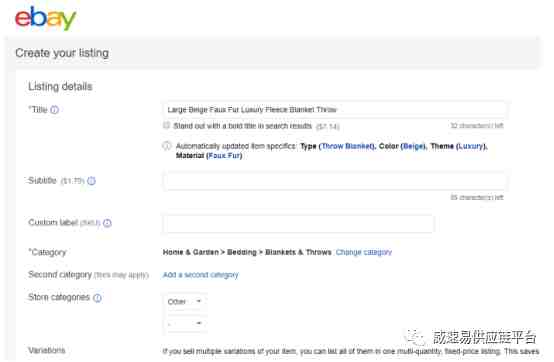The image size is (554, 362).
Task: Click the Create your listing heading
Action: pos(62,53)
